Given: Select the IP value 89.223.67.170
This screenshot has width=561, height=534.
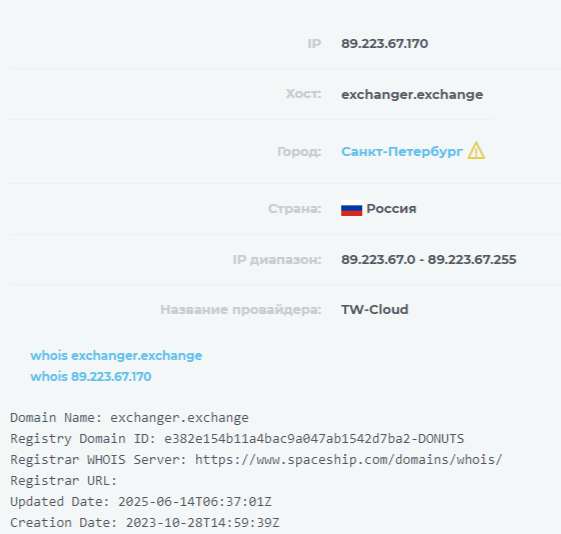Looking at the screenshot, I should click(x=385, y=44).
